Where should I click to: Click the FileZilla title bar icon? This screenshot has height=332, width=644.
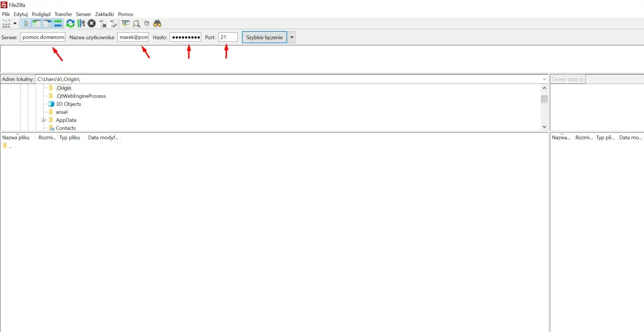[x=4, y=5]
